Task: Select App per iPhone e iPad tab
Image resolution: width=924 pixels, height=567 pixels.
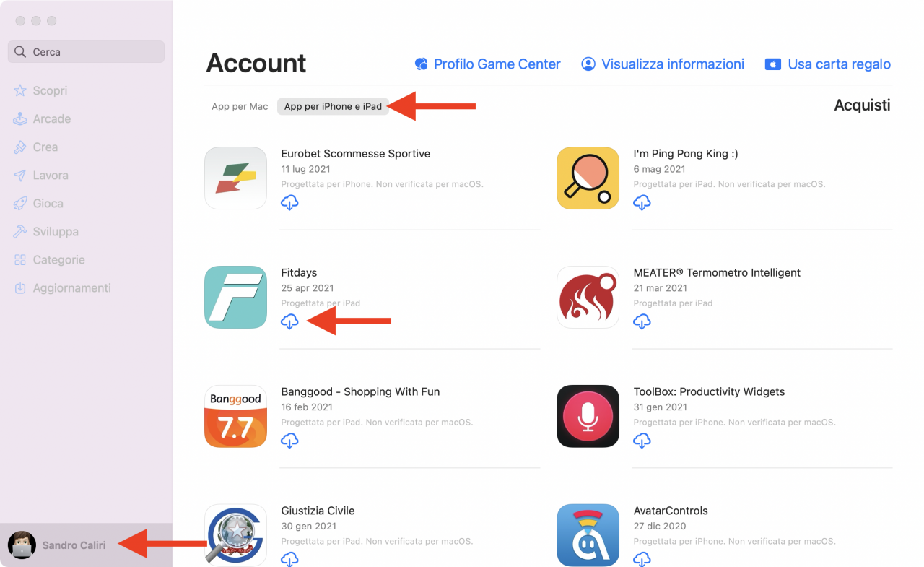Action: pyautogui.click(x=333, y=106)
